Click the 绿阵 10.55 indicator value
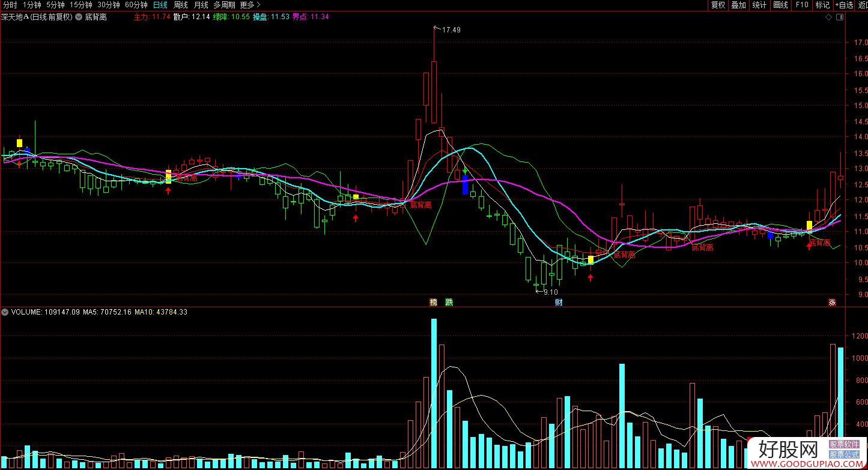The width and height of the screenshot is (868, 470). [x=231, y=17]
